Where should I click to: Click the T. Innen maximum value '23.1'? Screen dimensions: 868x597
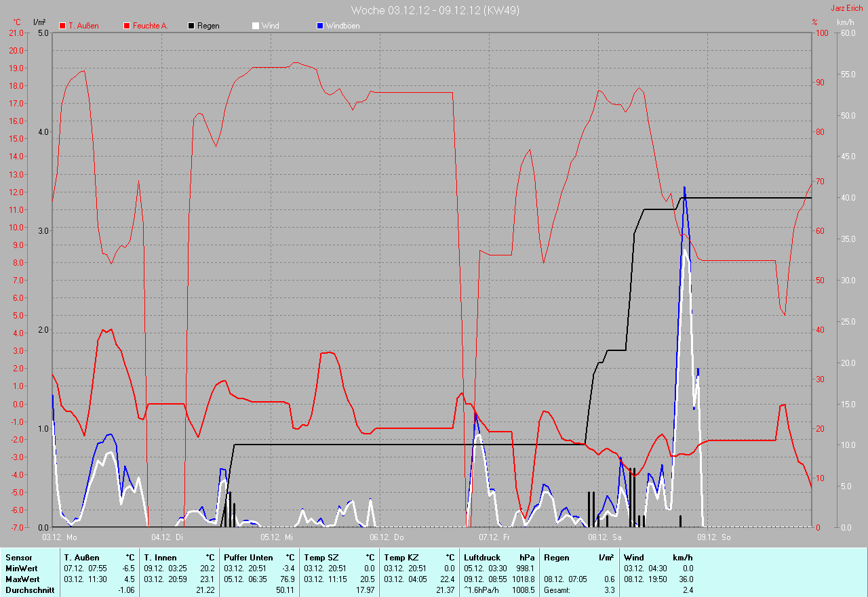pyautogui.click(x=207, y=579)
